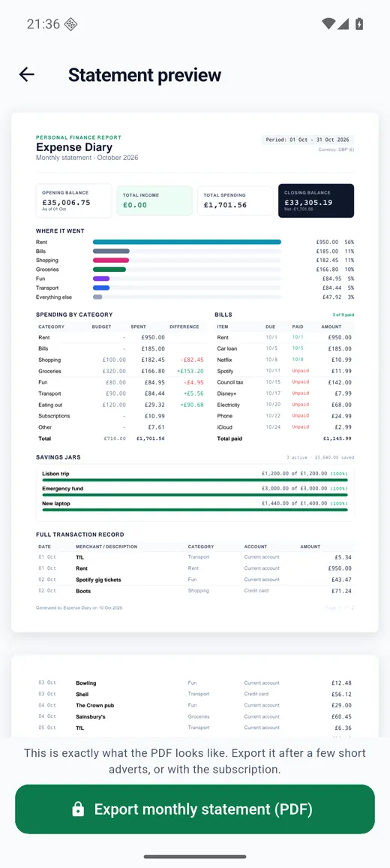The width and height of the screenshot is (390, 868).
Task: Tap the Emergency fund progress bar
Action: (x=195, y=495)
